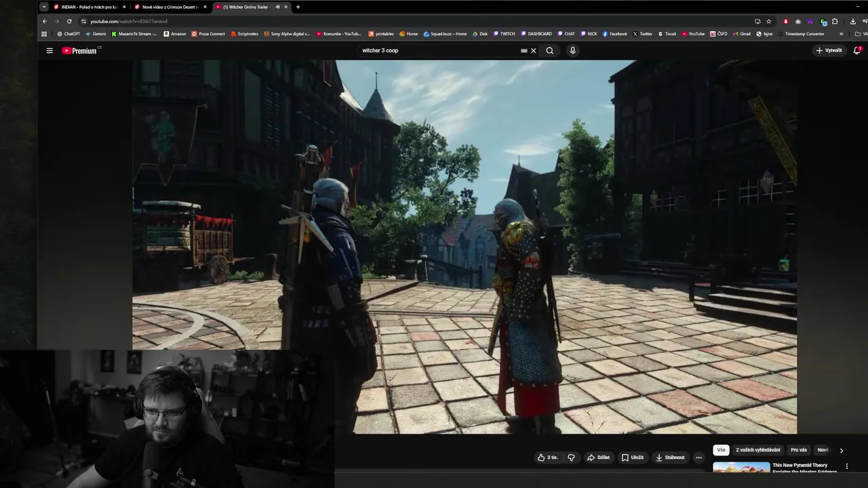The width and height of the screenshot is (868, 488).
Task: Open the Scriptnotes bookmark
Action: (x=245, y=34)
